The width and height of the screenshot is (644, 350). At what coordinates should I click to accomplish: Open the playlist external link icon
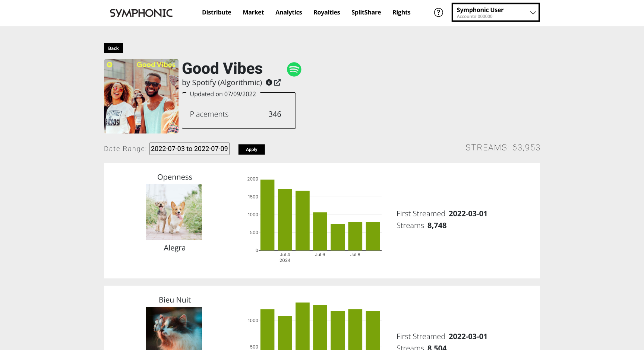[277, 82]
